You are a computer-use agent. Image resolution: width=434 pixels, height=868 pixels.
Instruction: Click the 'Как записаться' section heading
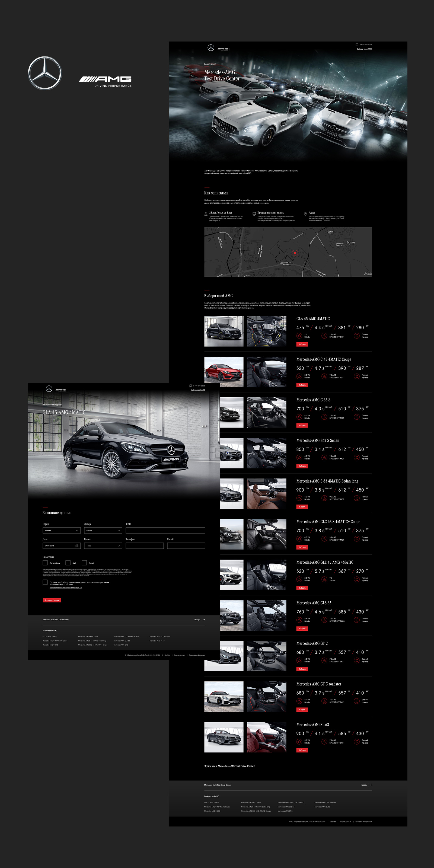[x=216, y=193]
